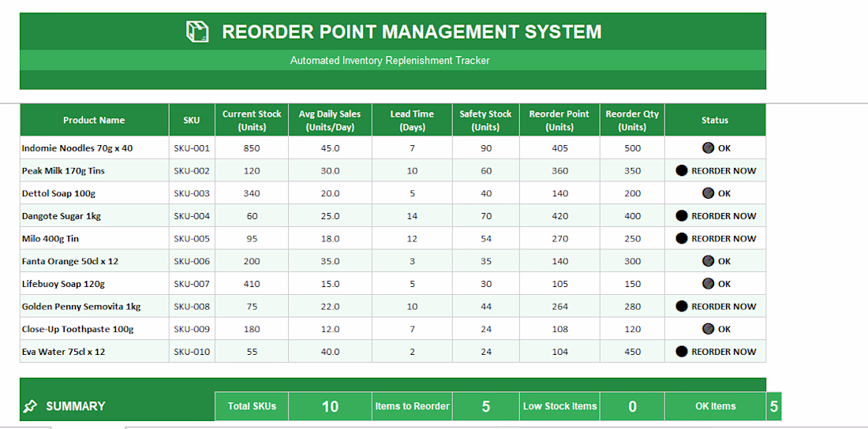
Task: Select the Product Name column header
Action: (x=94, y=120)
